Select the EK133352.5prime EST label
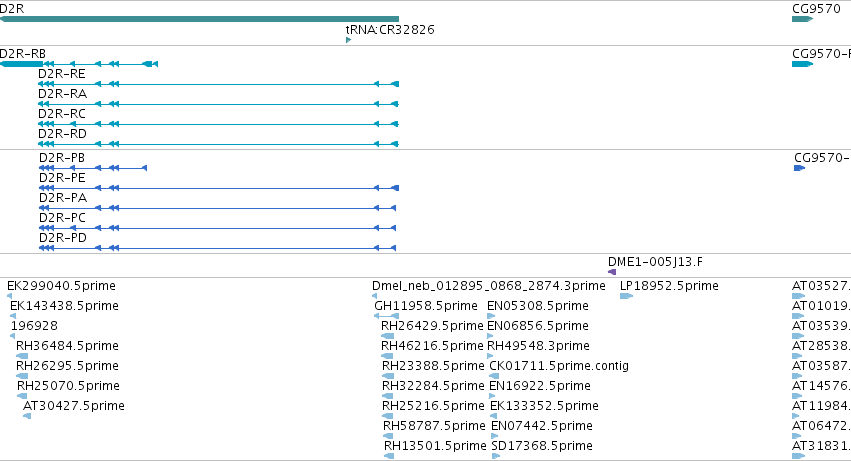This screenshot has height=461, width=851. click(544, 406)
